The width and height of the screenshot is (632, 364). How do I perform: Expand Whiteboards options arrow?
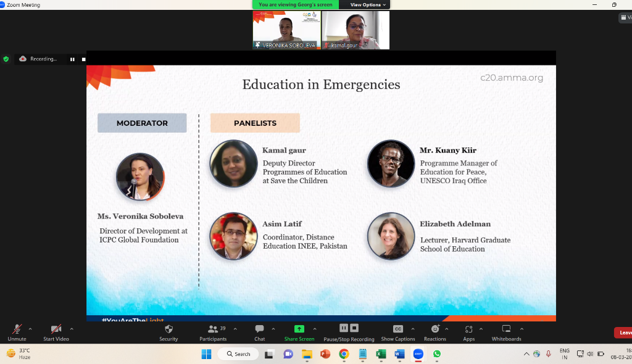click(x=522, y=329)
